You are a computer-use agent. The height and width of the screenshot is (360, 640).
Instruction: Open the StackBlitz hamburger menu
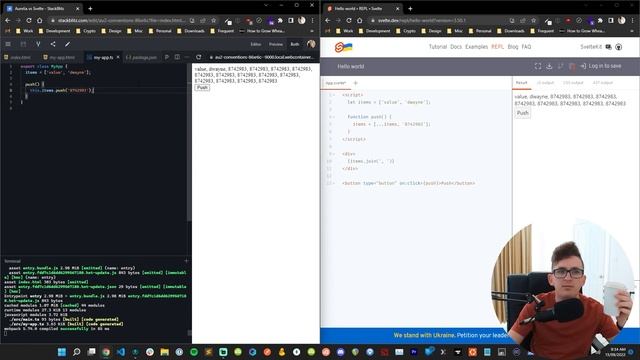point(8,44)
